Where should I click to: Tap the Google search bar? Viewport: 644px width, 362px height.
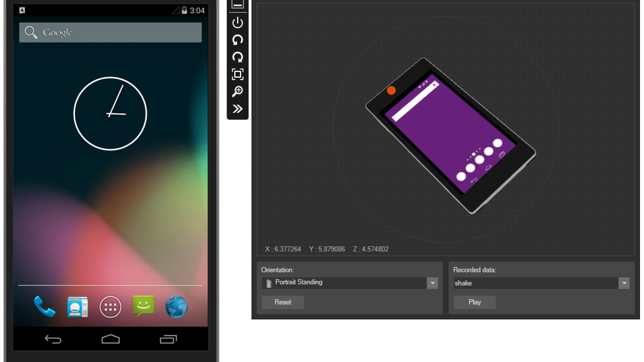point(110,32)
